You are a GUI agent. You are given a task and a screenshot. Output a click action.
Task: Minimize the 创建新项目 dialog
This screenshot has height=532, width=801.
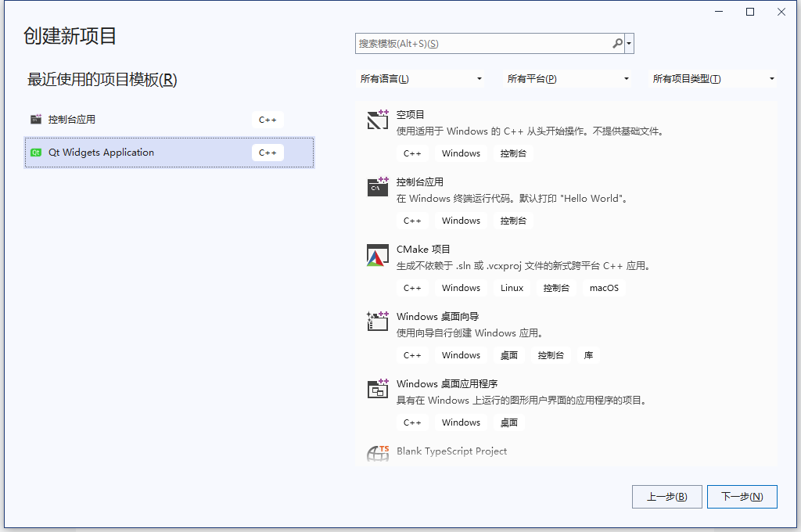tap(719, 12)
